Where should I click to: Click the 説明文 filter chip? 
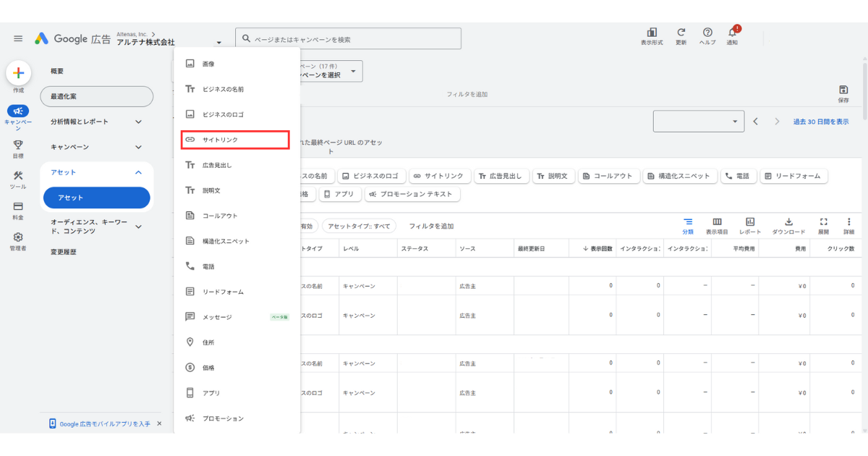click(x=555, y=176)
